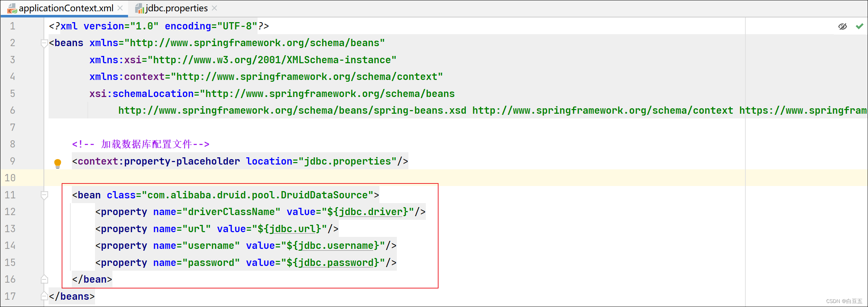Click the DruidDataSource class name
Viewport: 868px width, 307px height.
324,195
